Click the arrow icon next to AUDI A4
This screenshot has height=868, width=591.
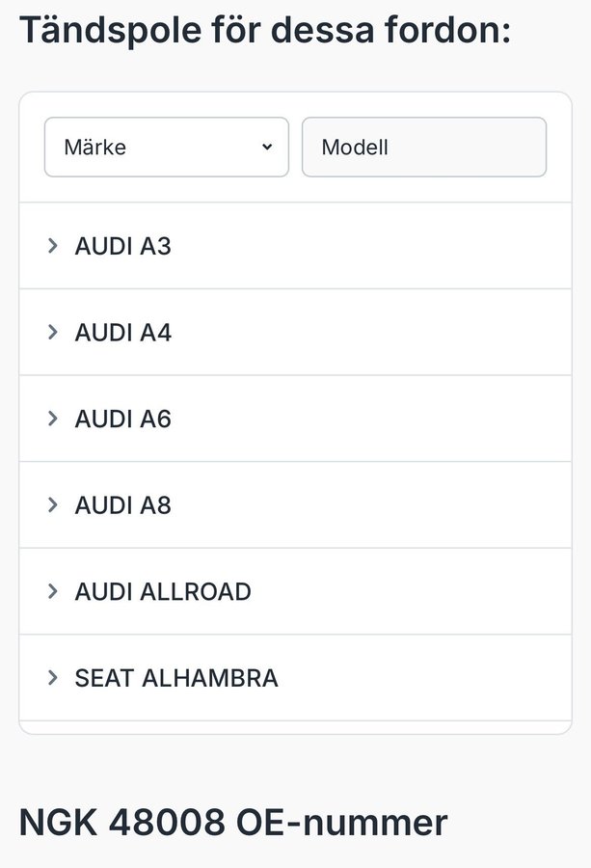53,333
